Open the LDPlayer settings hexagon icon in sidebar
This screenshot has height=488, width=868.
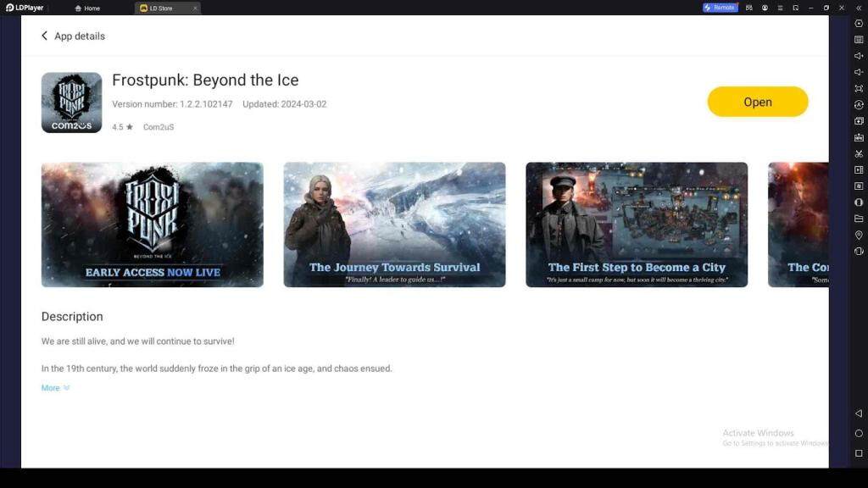click(859, 23)
